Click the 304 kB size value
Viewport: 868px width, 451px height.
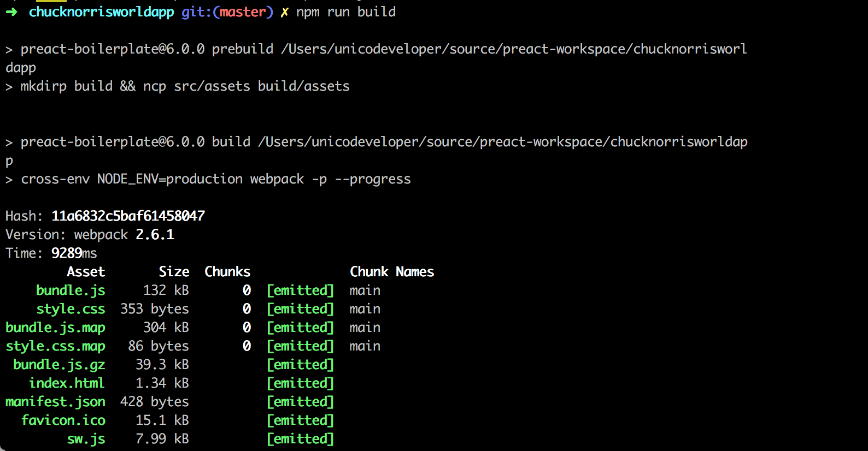166,328
